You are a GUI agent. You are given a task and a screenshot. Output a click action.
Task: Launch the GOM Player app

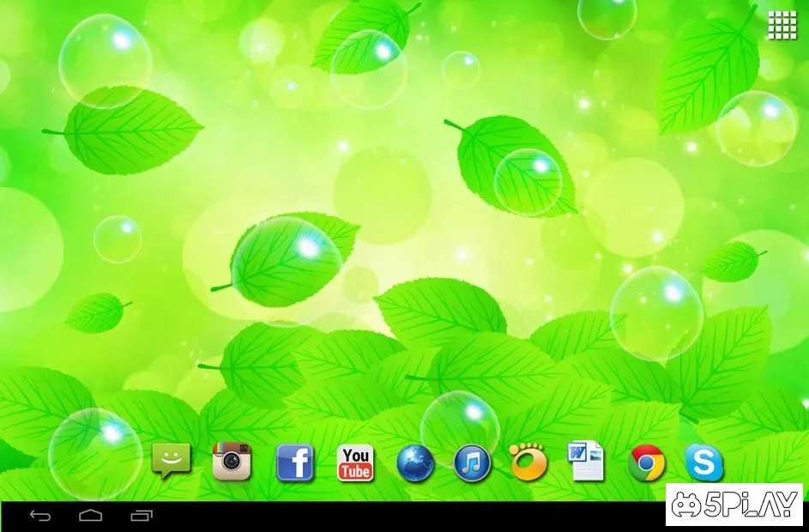(x=528, y=462)
